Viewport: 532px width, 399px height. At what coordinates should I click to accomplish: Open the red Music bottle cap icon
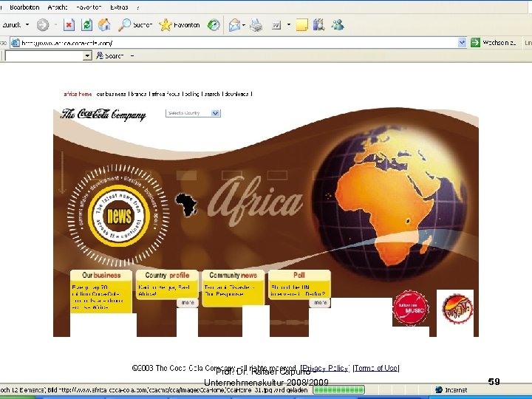[411, 307]
